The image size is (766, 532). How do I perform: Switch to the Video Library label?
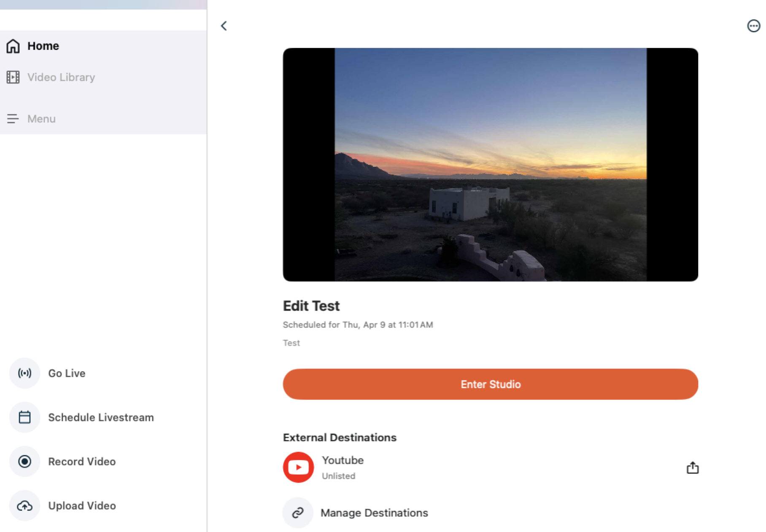61,77
